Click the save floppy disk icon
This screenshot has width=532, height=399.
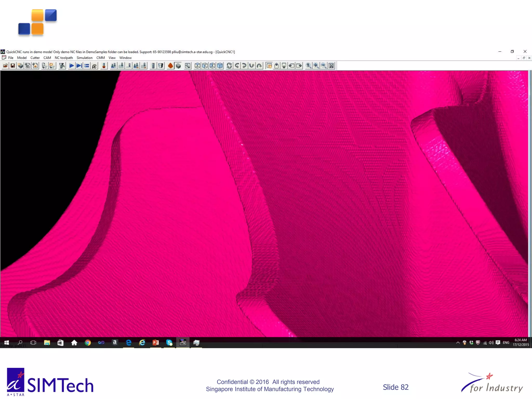coord(12,66)
